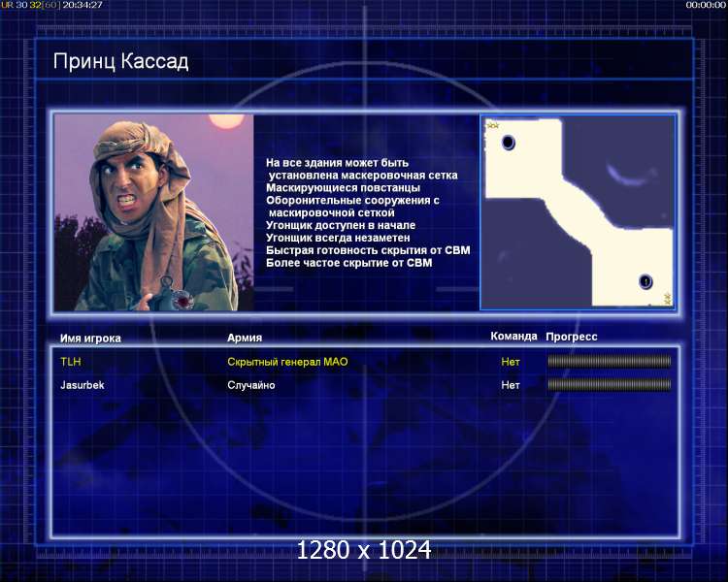Screen dimensions: 728x582
Task: Click the 'Прогресс' column header
Action: [572, 337]
